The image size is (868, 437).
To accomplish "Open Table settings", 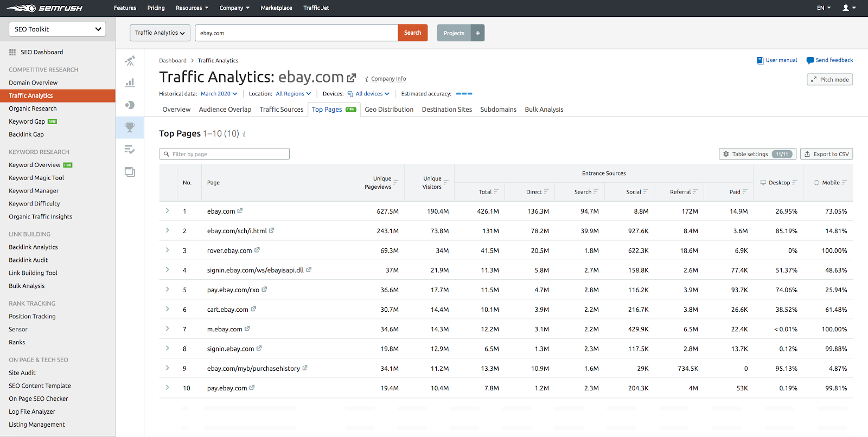I will point(757,154).
